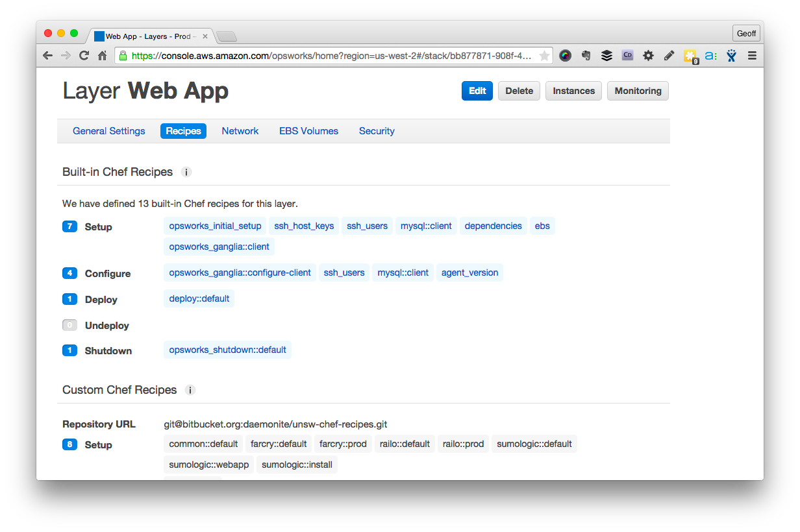Click ssh_users in the Configure row
Image resolution: width=800 pixels, height=532 pixels.
(344, 272)
